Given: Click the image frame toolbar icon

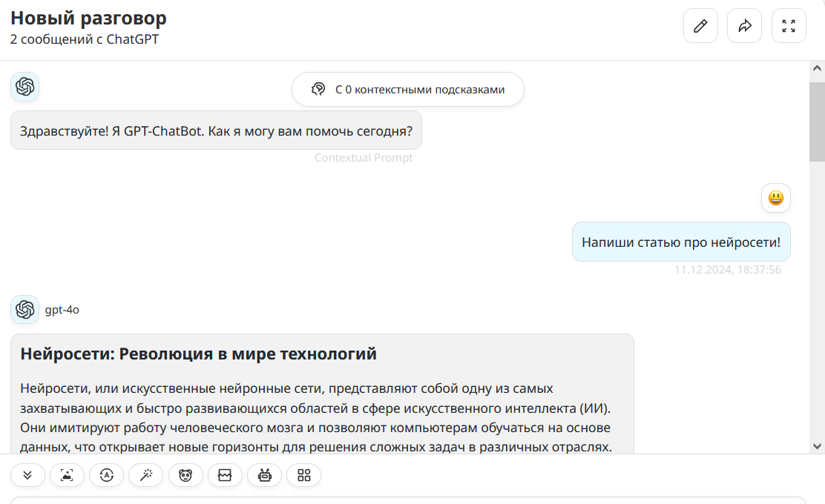Looking at the screenshot, I should click(67, 476).
